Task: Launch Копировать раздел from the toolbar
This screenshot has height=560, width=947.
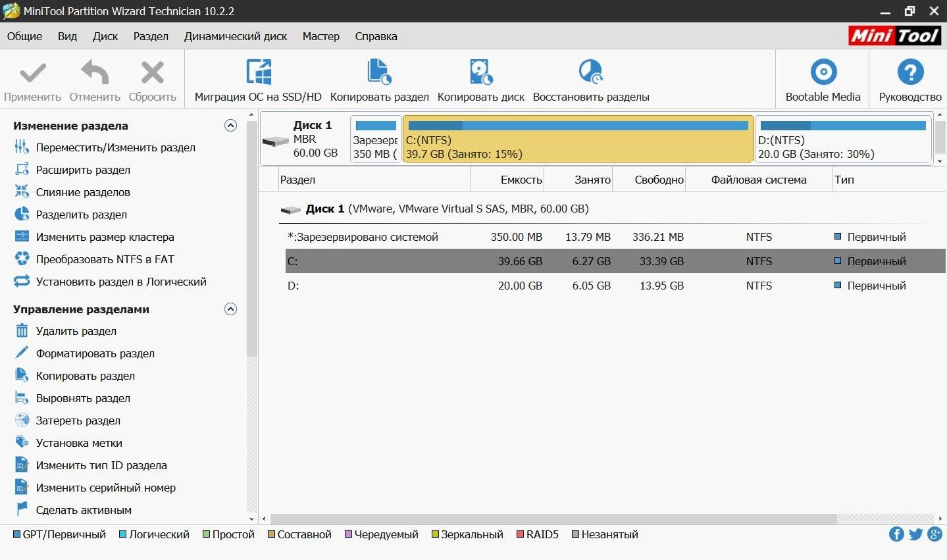Action: tap(379, 81)
